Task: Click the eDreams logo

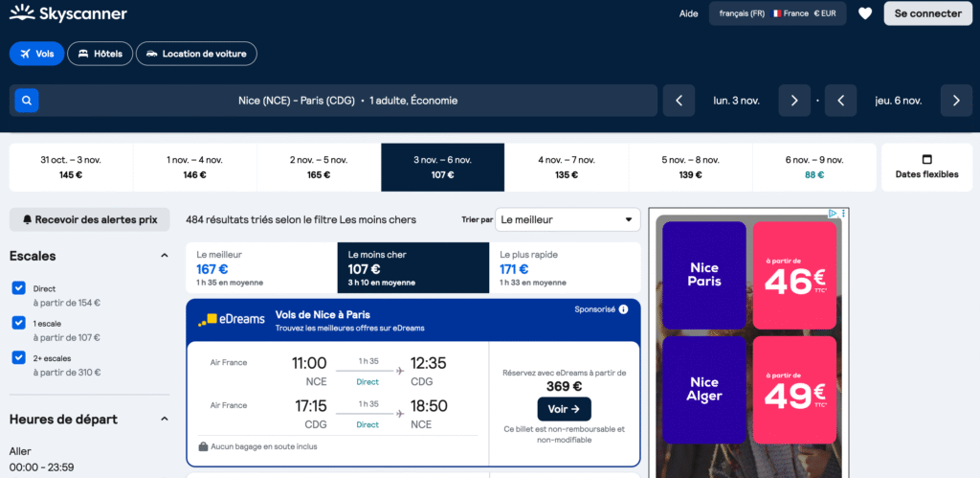Action: (232, 320)
